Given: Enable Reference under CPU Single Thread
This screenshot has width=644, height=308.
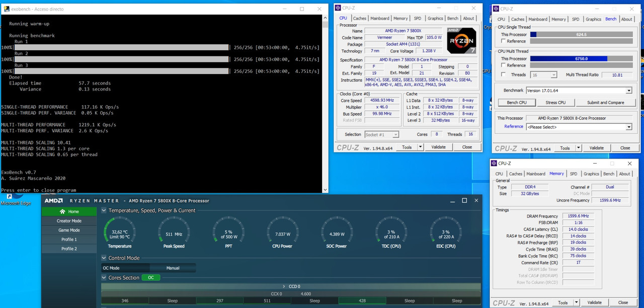Looking at the screenshot, I should 504,41.
